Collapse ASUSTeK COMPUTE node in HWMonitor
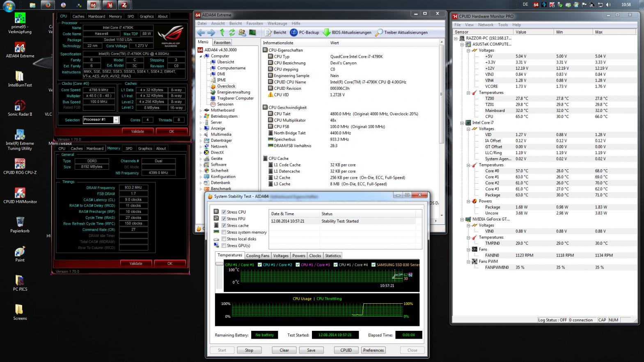The width and height of the screenshot is (644, 362). pos(462,44)
